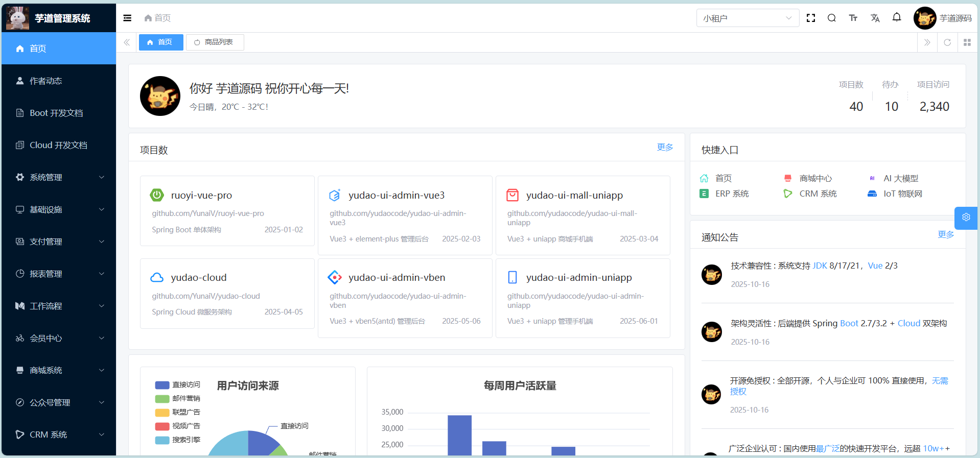Expand the CRM 系统 sidebar menu
The width and height of the screenshot is (980, 458).
pyautogui.click(x=59, y=435)
